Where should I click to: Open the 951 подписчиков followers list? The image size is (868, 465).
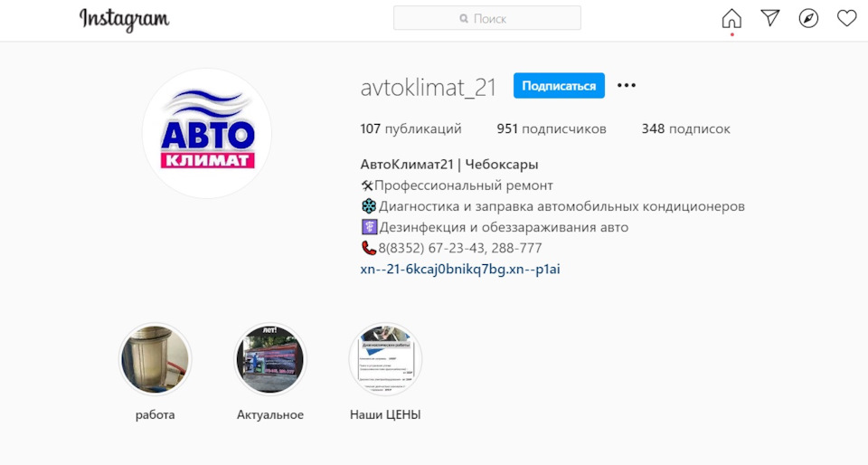pyautogui.click(x=552, y=129)
